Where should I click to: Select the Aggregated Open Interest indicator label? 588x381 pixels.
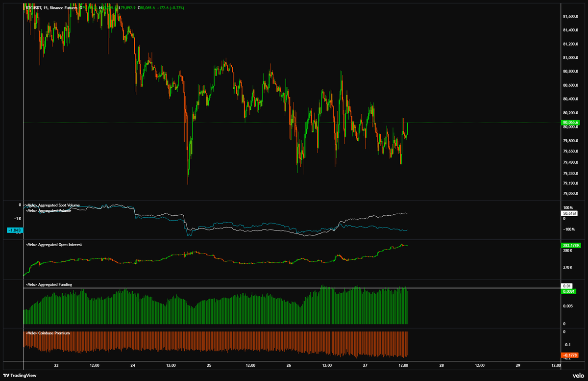(53, 244)
